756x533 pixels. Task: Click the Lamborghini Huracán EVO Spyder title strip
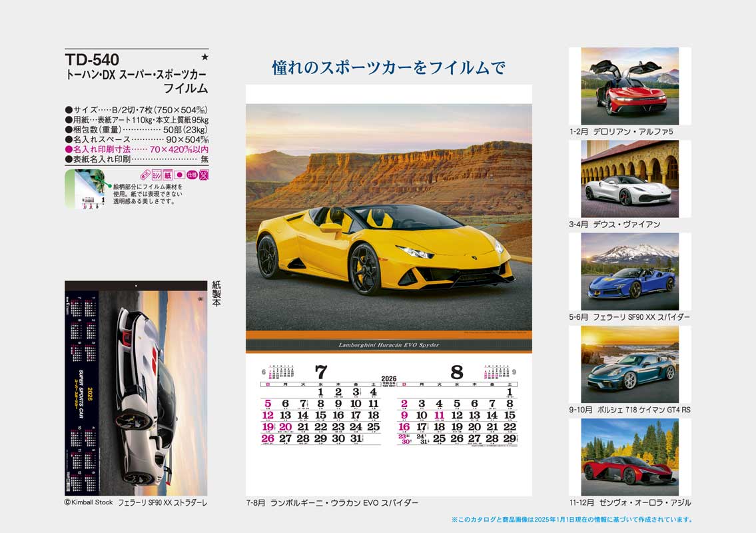coord(388,345)
